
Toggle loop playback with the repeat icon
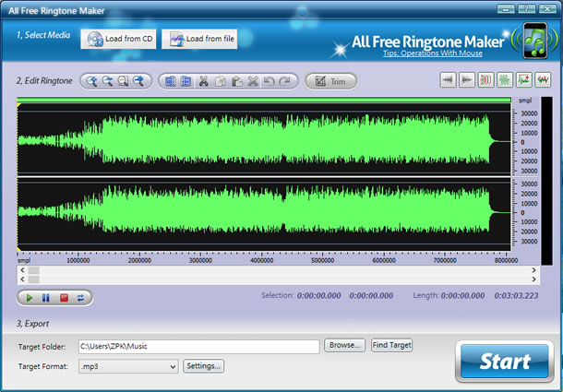pos(80,298)
